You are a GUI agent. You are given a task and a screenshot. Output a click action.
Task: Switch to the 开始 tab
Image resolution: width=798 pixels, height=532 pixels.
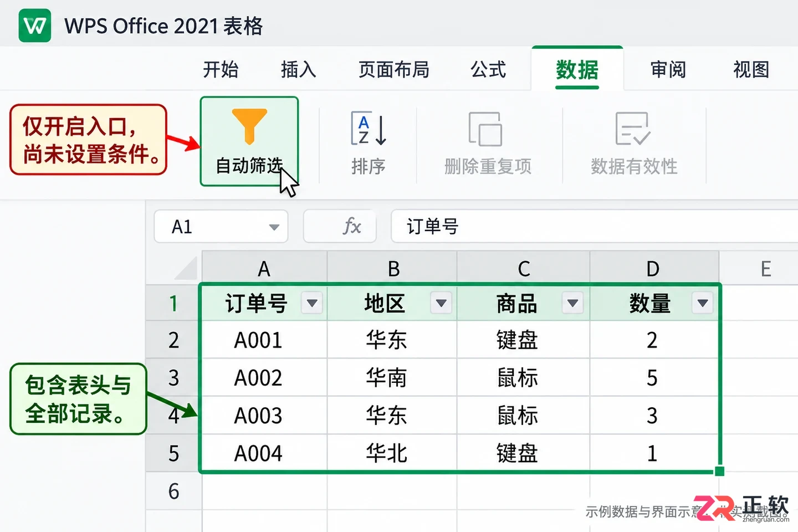[221, 70]
